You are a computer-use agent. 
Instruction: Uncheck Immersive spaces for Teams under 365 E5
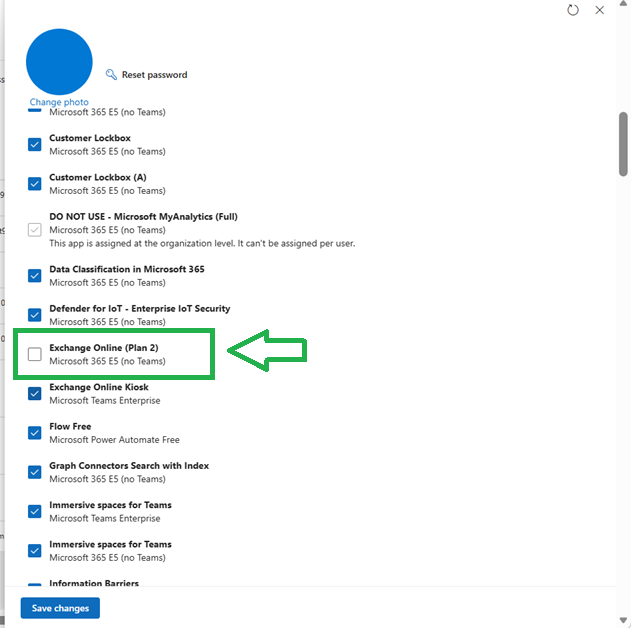coord(35,551)
